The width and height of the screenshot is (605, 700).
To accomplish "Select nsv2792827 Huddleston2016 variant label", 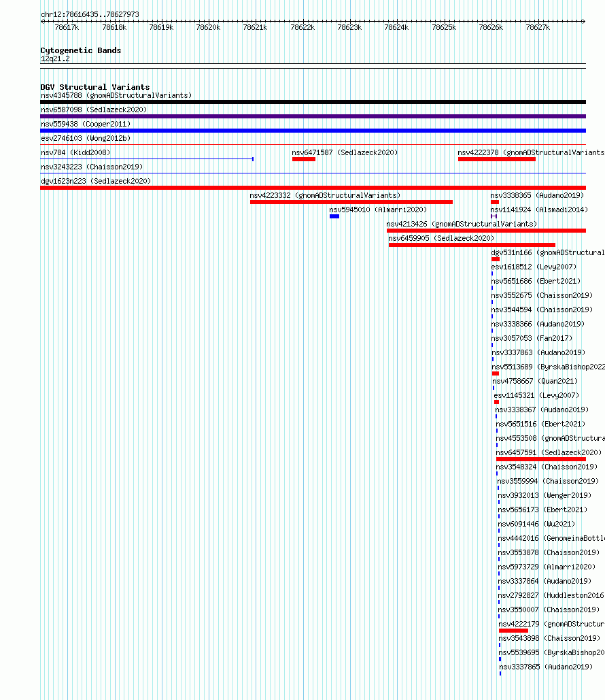I will pos(551,595).
